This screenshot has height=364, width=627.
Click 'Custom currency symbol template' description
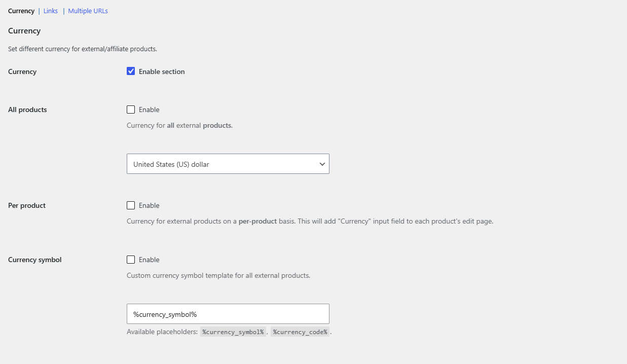[x=218, y=275]
